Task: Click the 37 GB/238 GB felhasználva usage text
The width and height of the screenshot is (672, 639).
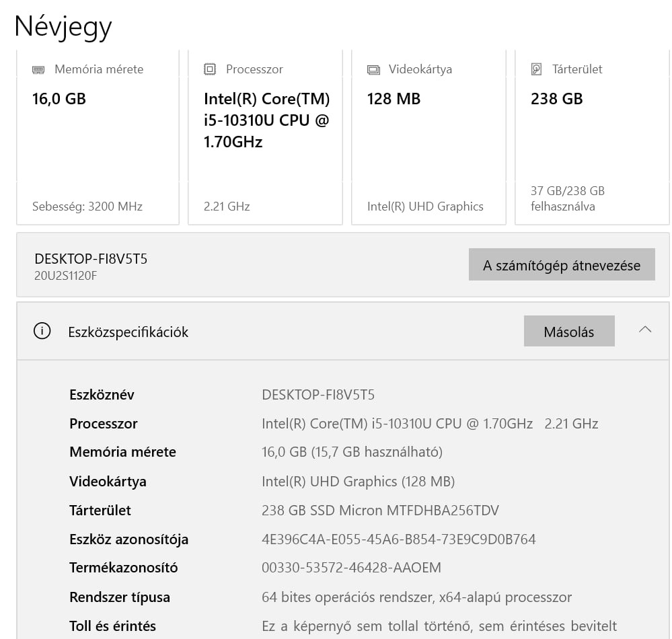Action: [567, 198]
